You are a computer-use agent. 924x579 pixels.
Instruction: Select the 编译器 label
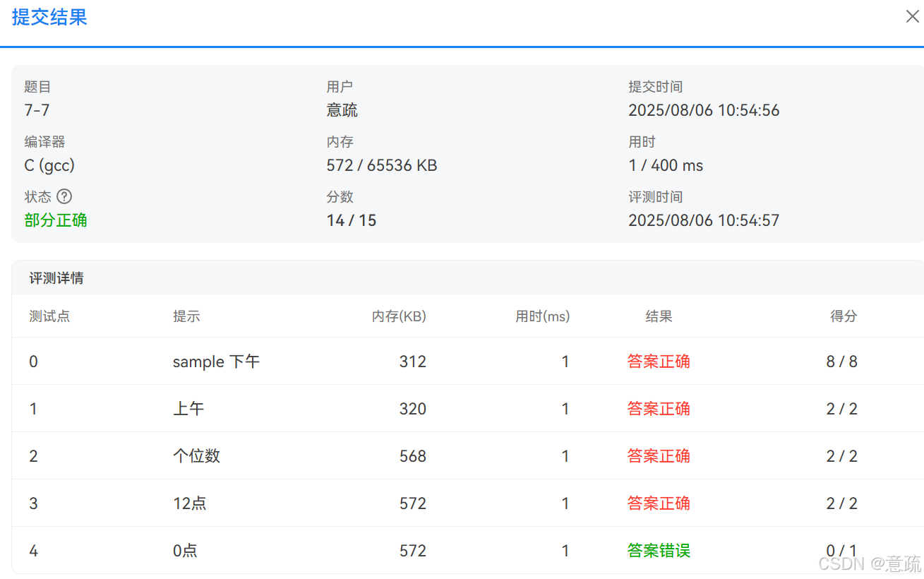point(44,142)
